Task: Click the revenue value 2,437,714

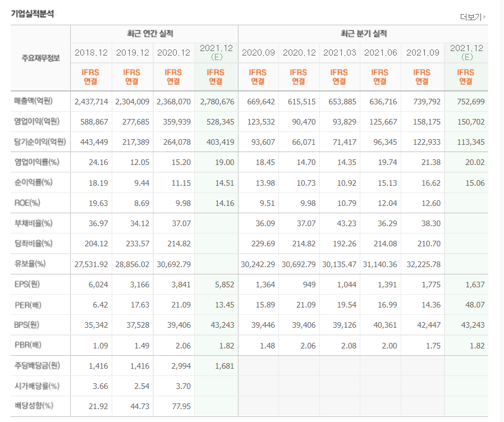Action: click(91, 102)
